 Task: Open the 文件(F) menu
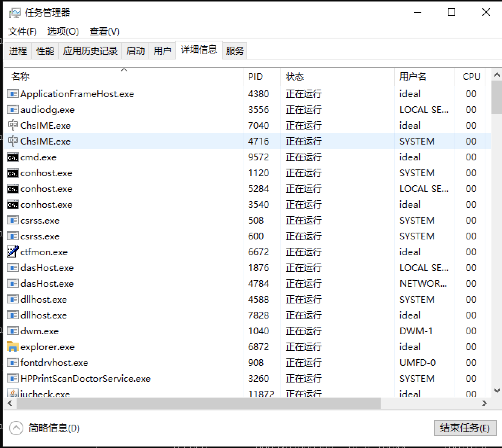tap(22, 32)
